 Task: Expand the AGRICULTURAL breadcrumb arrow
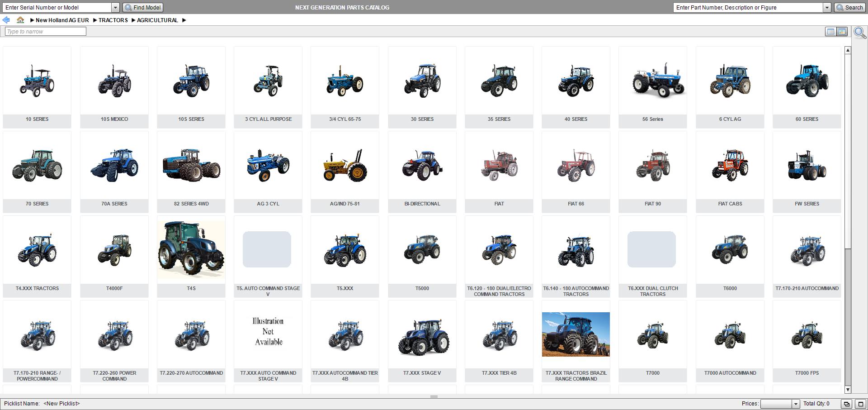pos(184,20)
